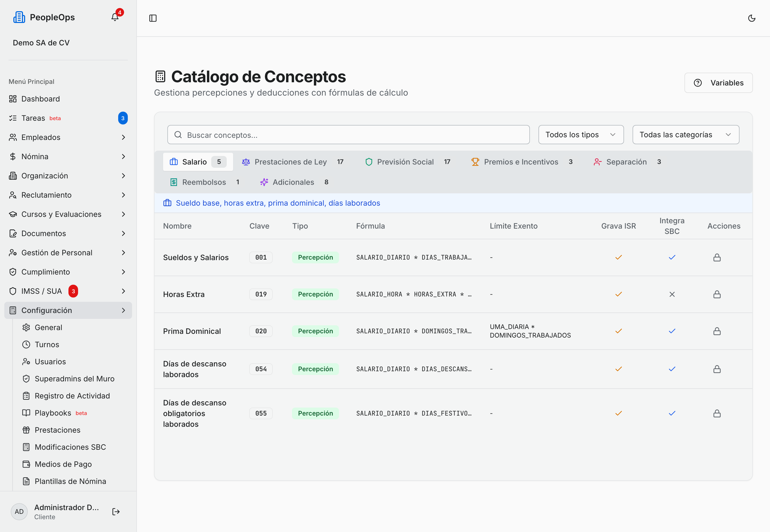The image size is (770, 532).
Task: Click the Buscar conceptos search field
Action: point(348,135)
